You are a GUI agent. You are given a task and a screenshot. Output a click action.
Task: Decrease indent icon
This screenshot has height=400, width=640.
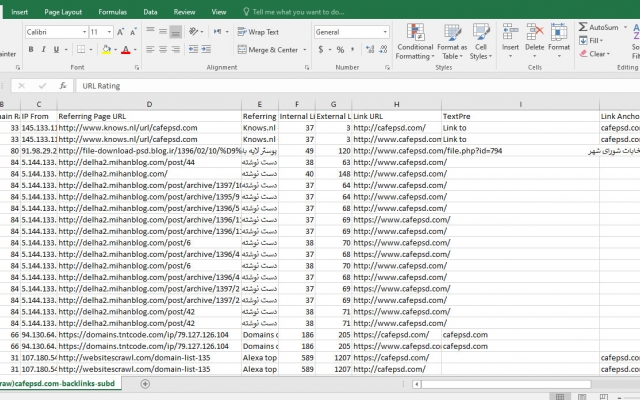(x=193, y=50)
